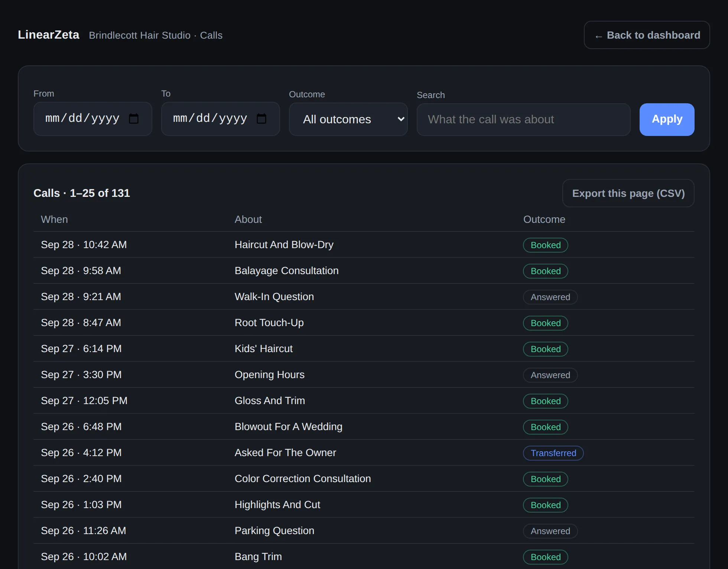Select the Haircut And Blow-Dry call row

coord(364,245)
